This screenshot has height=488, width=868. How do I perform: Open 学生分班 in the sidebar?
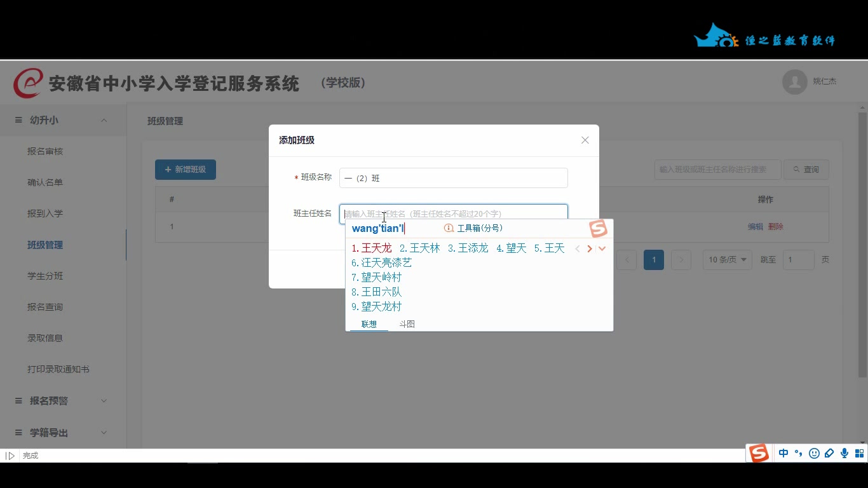(x=45, y=276)
